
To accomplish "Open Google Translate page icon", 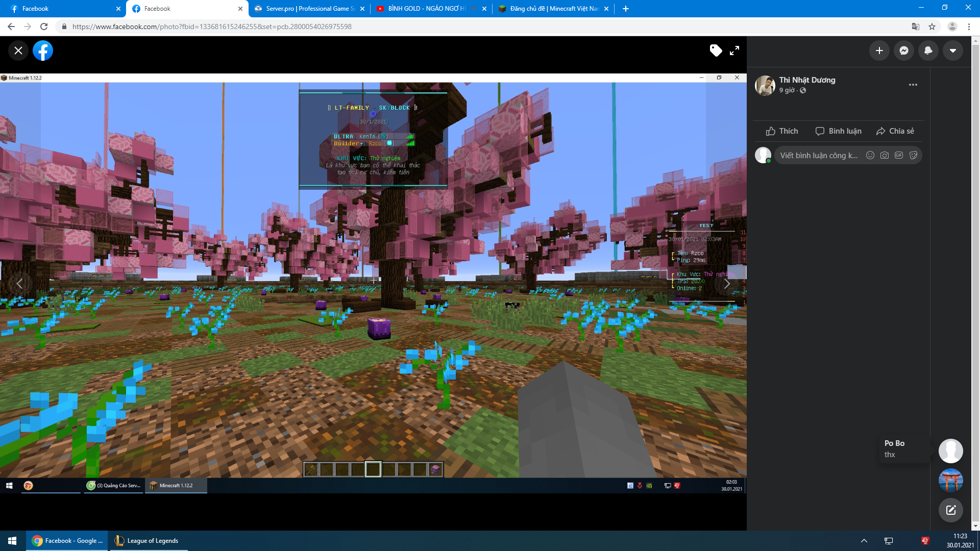I will tap(916, 27).
